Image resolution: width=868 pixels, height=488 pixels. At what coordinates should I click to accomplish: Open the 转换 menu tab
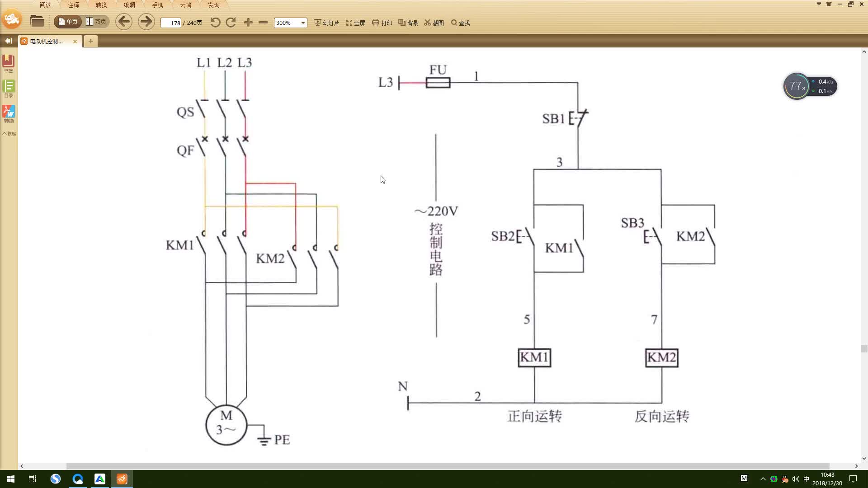pos(101,5)
